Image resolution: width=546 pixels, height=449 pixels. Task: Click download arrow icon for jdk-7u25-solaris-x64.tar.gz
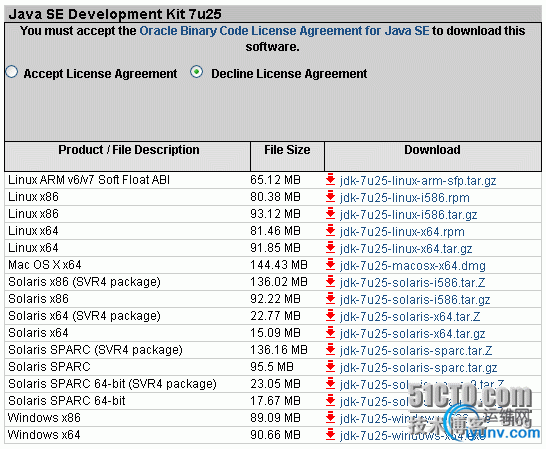tap(330, 333)
